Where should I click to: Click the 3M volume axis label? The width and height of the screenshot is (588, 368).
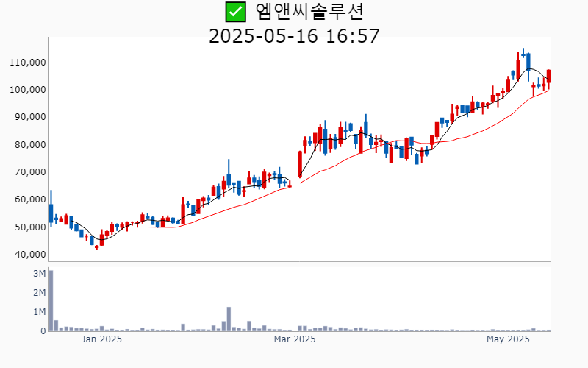(40, 274)
